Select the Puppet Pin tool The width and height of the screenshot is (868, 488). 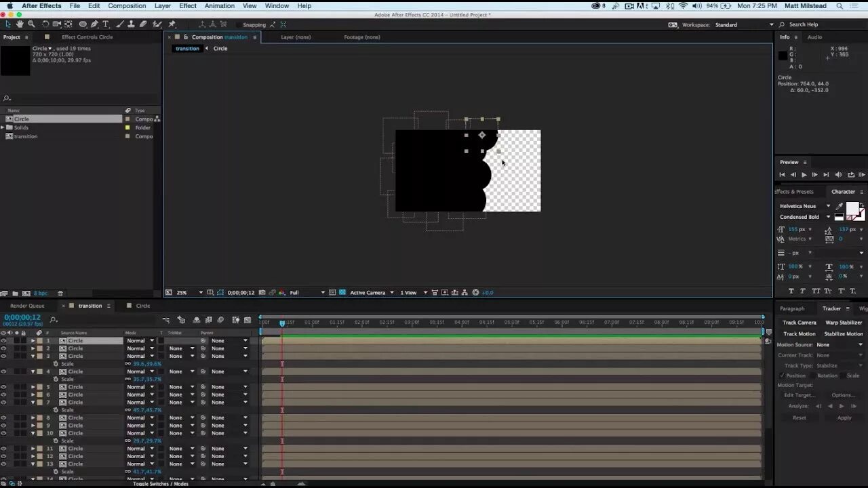pos(172,24)
